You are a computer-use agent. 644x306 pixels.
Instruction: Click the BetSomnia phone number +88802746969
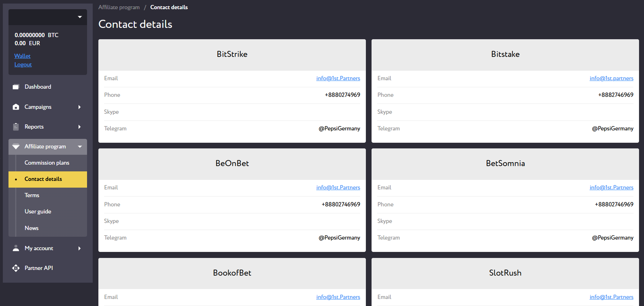(x=614, y=205)
